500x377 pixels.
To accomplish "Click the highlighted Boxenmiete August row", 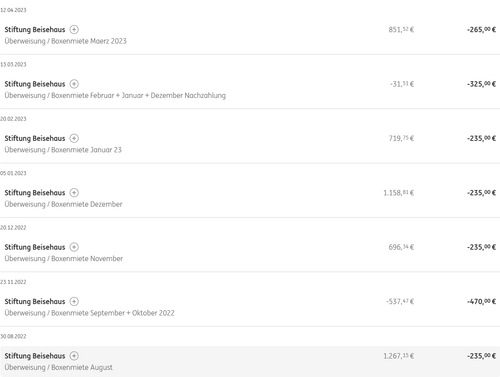I will click(x=250, y=361).
